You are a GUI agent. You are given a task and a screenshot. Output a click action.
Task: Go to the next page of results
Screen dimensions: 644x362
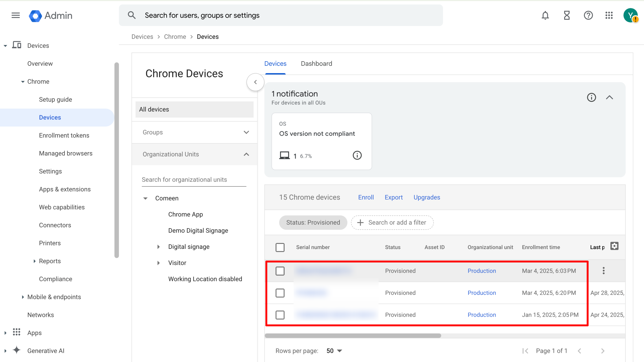tap(602, 351)
